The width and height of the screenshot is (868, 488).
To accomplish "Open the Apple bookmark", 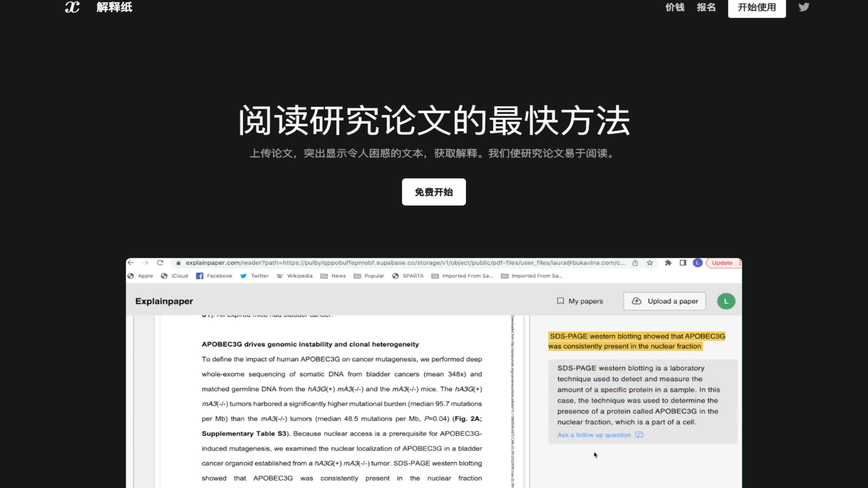I will 141,276.
